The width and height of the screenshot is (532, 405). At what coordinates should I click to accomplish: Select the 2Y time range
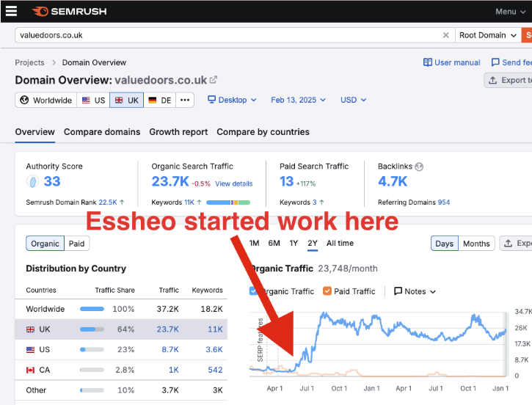click(313, 243)
